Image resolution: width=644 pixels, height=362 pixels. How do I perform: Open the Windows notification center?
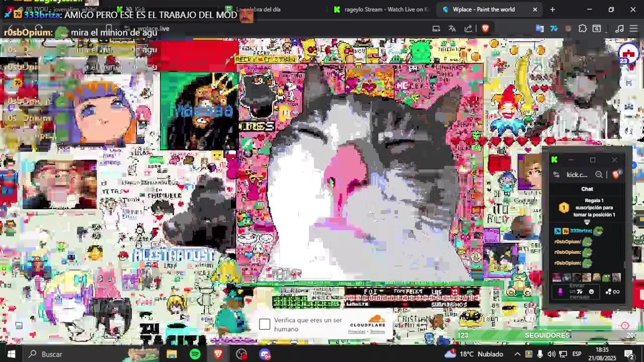629,354
